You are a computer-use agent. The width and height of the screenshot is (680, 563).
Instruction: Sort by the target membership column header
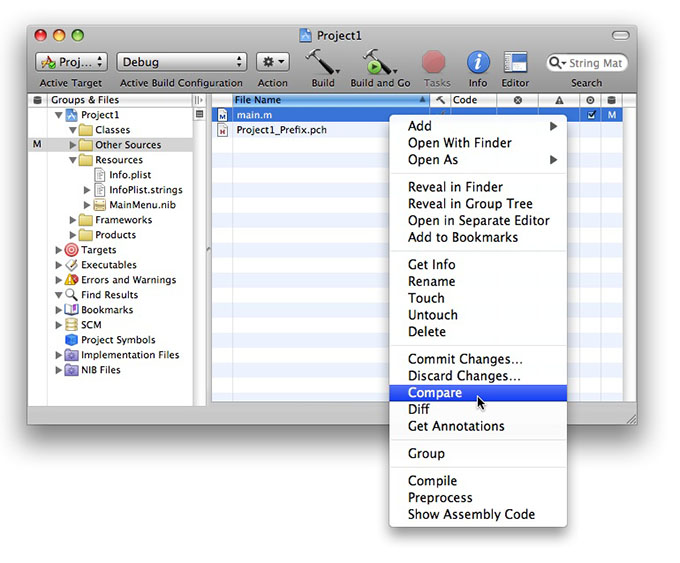point(590,100)
